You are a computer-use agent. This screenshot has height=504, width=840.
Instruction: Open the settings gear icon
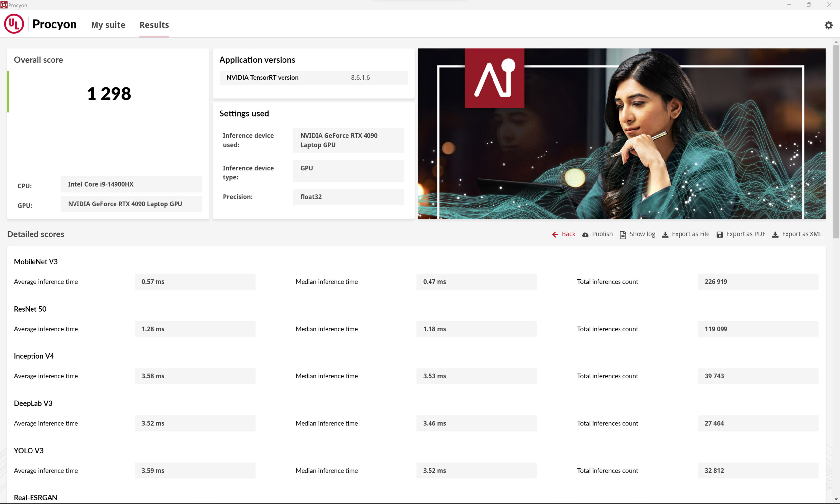(x=829, y=25)
